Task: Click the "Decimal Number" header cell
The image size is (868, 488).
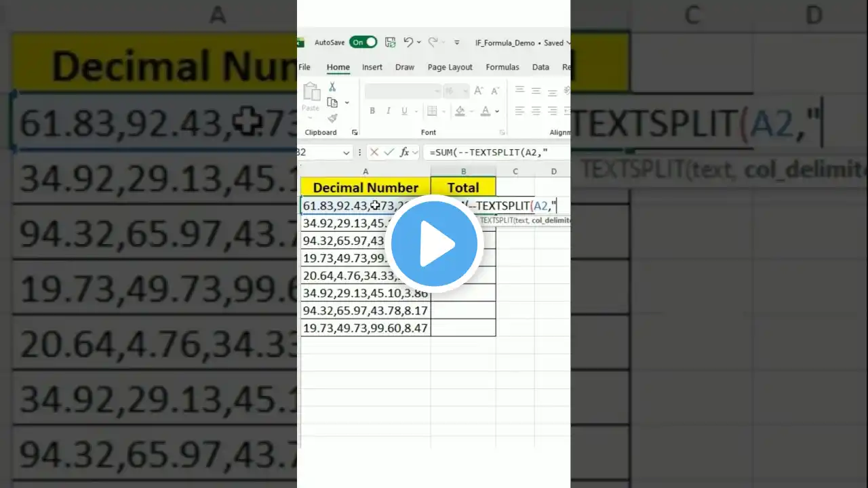Action: point(366,187)
